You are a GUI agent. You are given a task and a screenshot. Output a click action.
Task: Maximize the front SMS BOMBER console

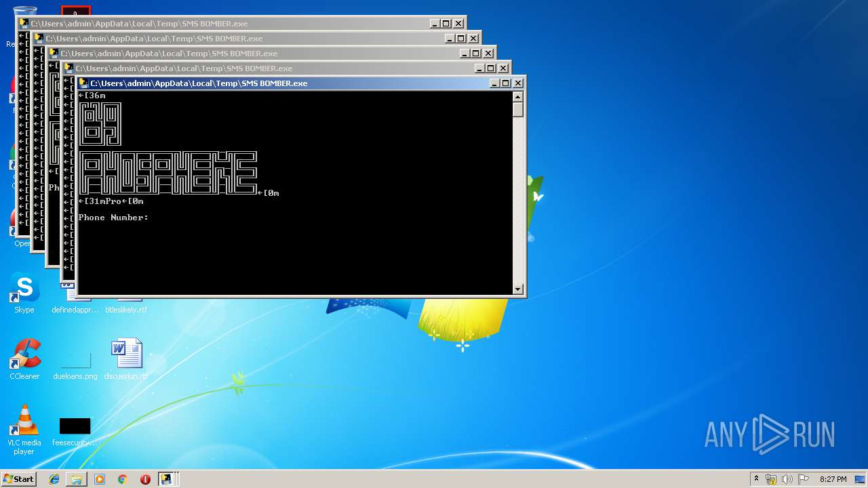[506, 83]
